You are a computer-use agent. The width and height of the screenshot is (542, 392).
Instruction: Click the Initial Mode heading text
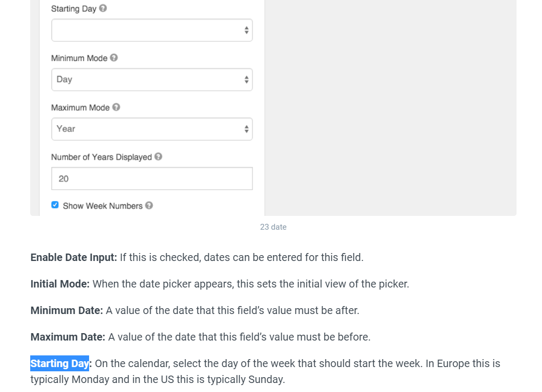[x=59, y=284]
